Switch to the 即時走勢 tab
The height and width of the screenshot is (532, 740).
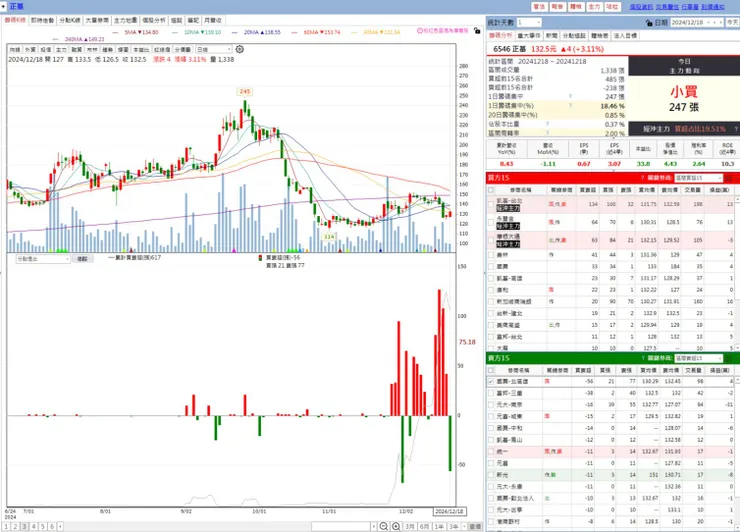coord(42,20)
